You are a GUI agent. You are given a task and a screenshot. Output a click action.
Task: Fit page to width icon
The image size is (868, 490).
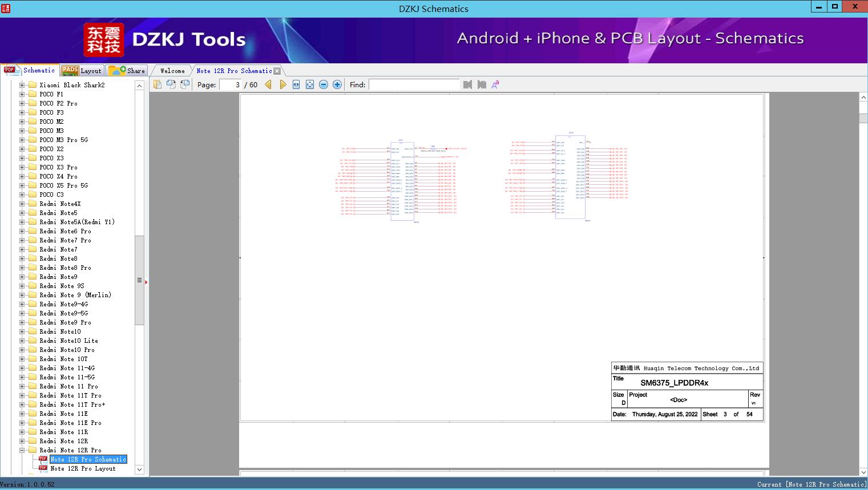pyautogui.click(x=296, y=84)
